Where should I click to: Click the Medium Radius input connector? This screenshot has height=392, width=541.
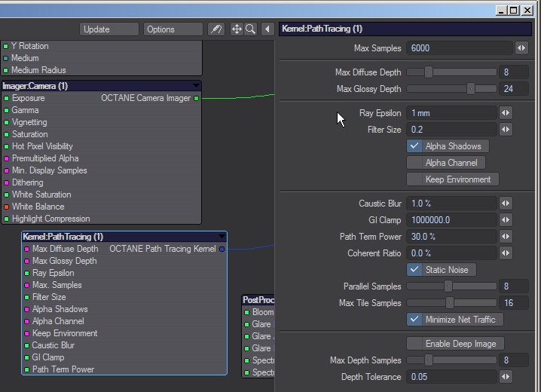tap(6, 70)
